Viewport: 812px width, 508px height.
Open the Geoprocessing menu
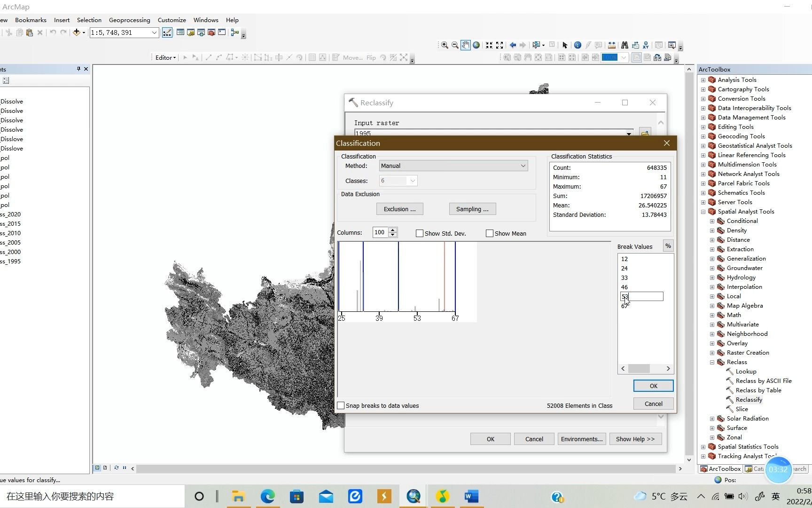point(129,20)
